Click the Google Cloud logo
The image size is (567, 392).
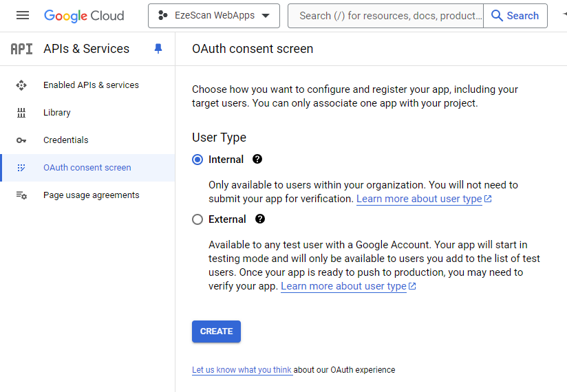(84, 15)
